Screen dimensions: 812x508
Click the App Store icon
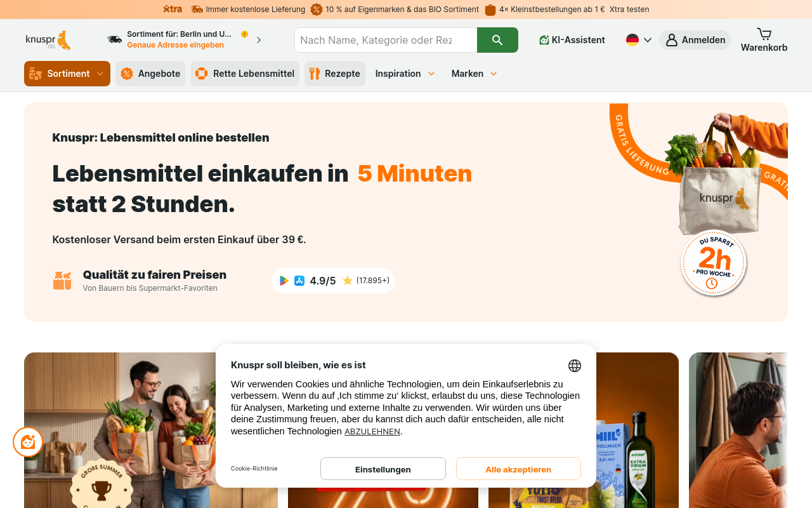tap(299, 281)
